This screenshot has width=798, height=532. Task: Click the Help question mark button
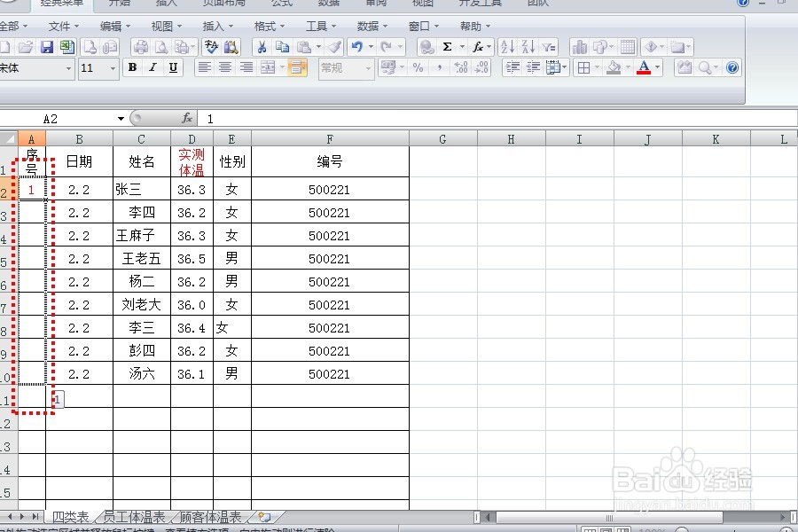pos(732,67)
